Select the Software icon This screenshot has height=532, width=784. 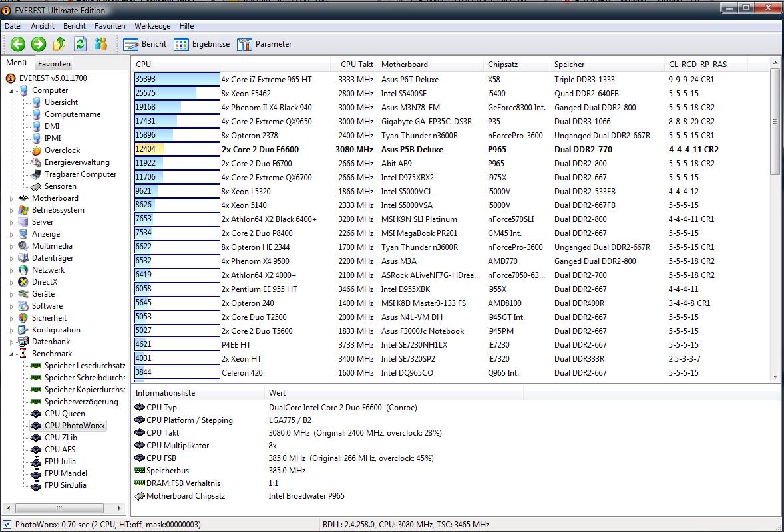point(23,306)
